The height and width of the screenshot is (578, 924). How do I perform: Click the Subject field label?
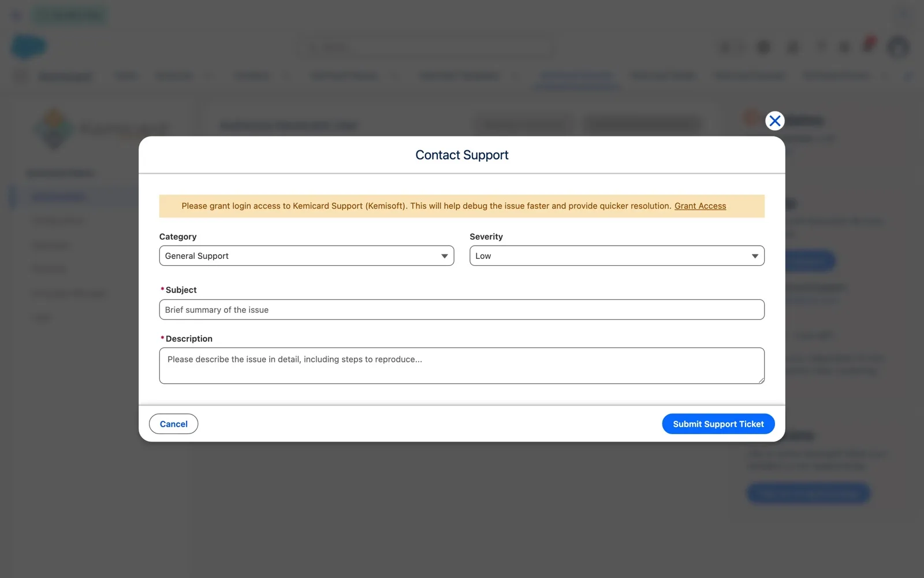pos(181,290)
